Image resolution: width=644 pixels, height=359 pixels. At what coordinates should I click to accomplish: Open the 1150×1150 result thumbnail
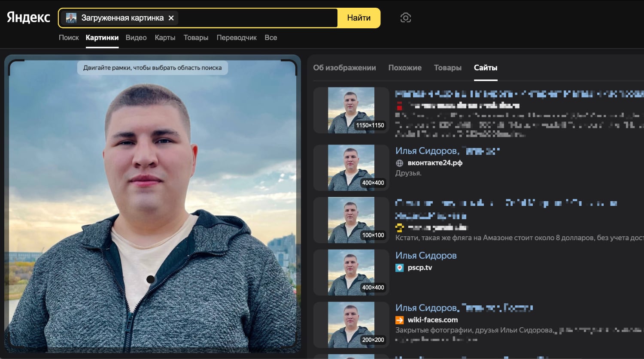351,110
